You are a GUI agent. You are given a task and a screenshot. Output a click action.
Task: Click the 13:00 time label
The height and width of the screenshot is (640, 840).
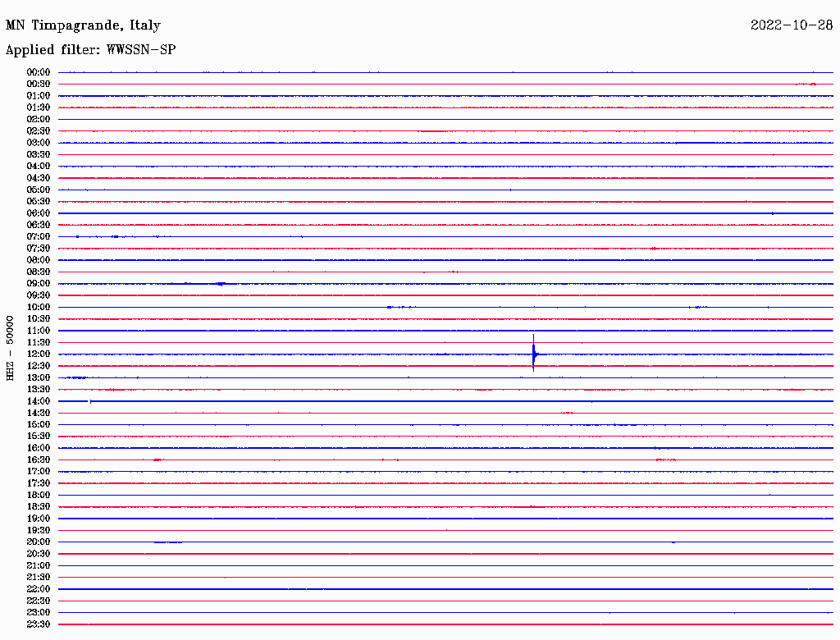point(39,378)
